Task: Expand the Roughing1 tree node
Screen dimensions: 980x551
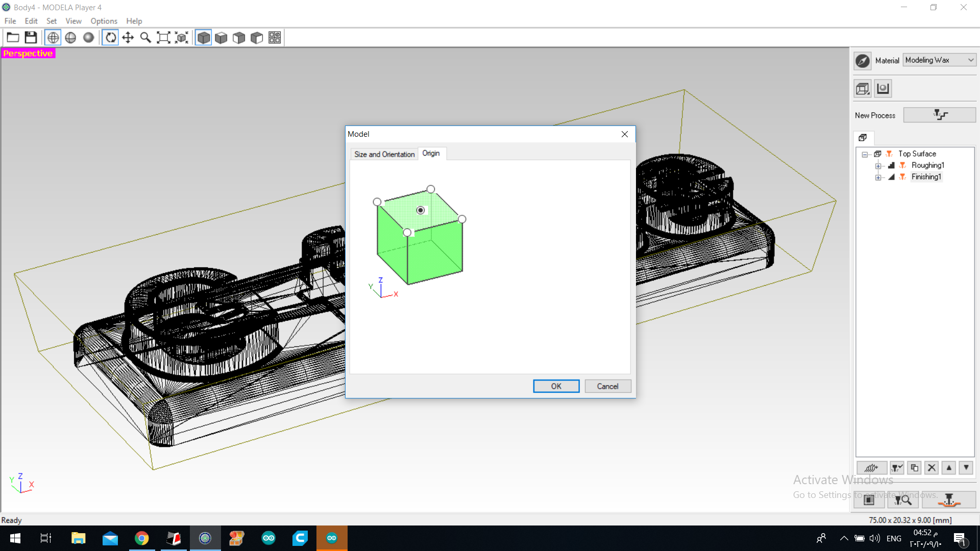Action: click(878, 166)
